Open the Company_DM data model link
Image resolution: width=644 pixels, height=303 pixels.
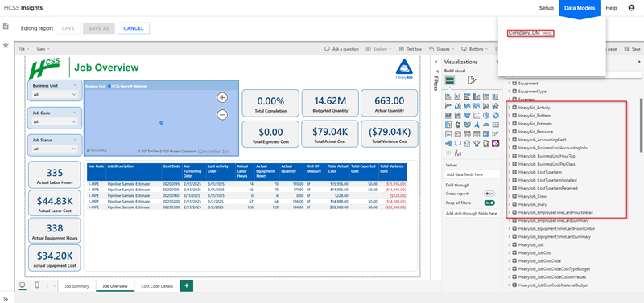click(530, 33)
